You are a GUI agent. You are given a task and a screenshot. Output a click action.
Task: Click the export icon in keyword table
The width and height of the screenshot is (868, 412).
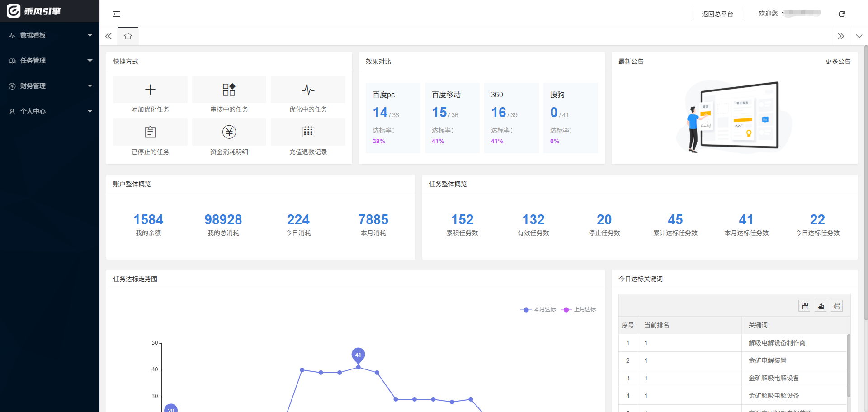[x=821, y=306]
